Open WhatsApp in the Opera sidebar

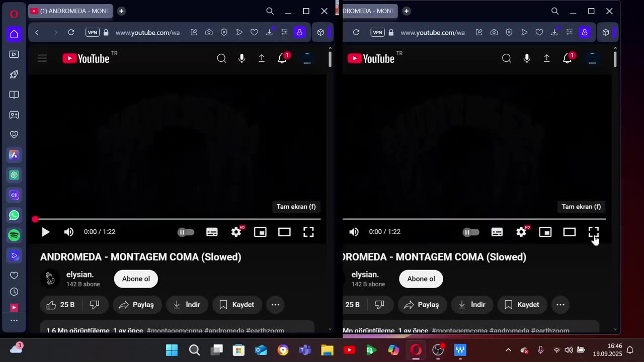click(14, 215)
